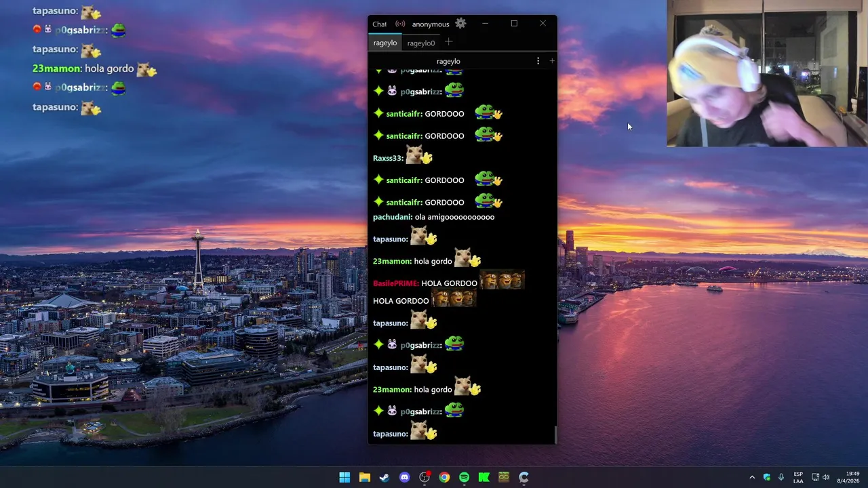Open the Kick app from taskbar
868x488 pixels.
coord(484,477)
